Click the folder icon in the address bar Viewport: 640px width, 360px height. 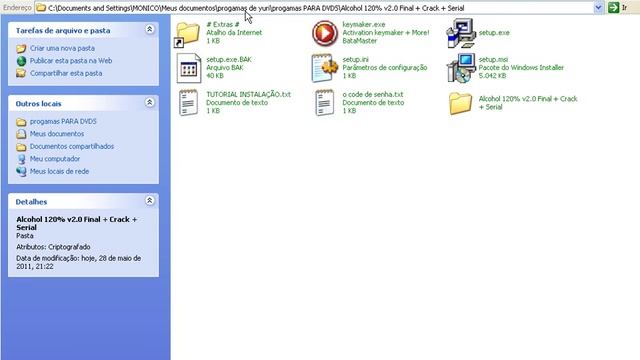pyautogui.click(x=41, y=7)
